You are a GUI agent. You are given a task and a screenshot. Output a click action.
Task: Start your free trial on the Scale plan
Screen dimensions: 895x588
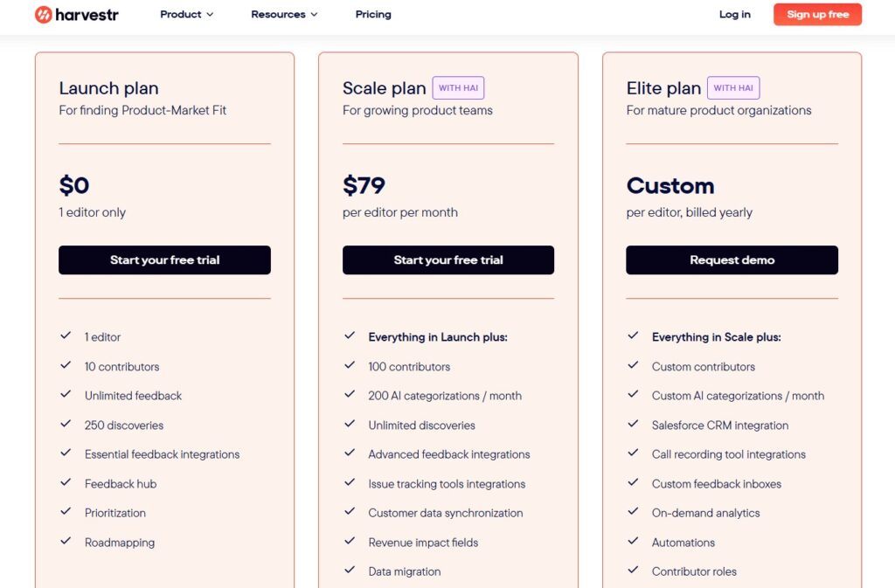(447, 259)
